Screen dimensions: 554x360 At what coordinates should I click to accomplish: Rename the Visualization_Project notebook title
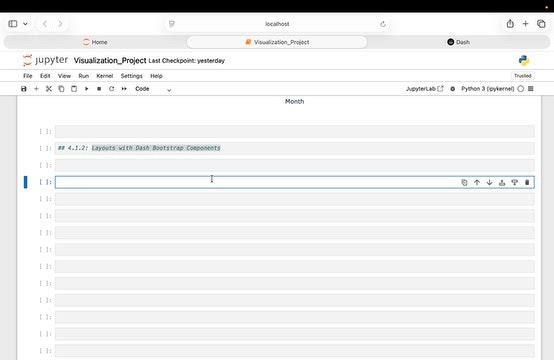[110, 60]
